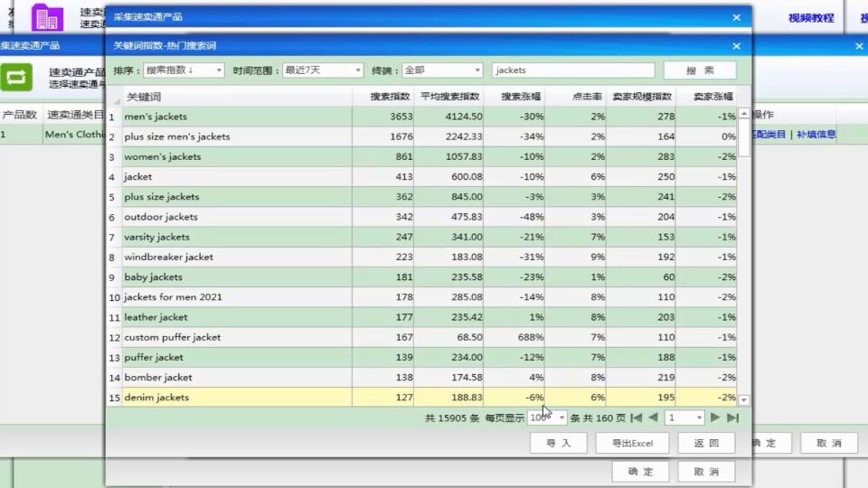Click the table scrollbar down arrow
The height and width of the screenshot is (488, 868).
pyautogui.click(x=744, y=399)
